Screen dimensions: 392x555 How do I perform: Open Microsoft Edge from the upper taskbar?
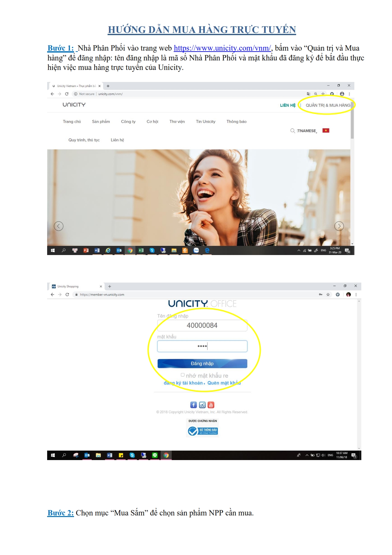point(207,250)
